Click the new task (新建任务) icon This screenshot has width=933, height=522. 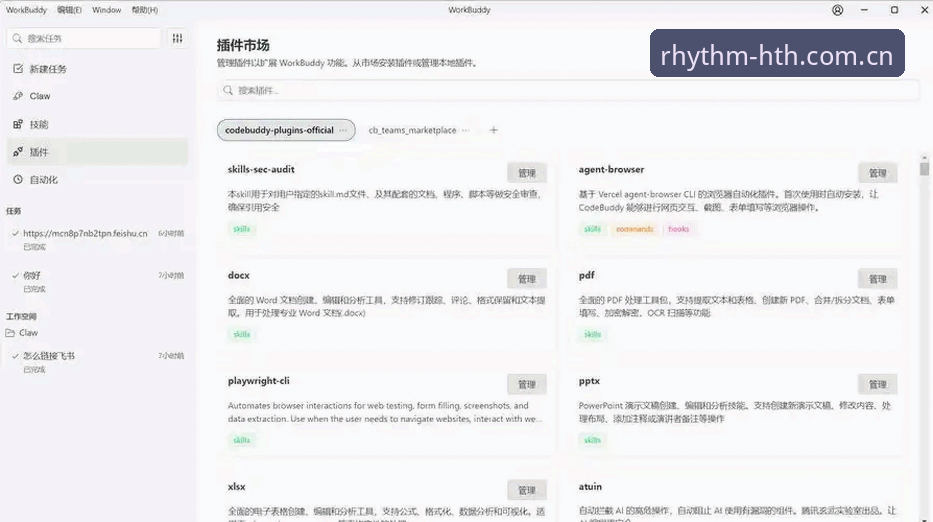18,68
